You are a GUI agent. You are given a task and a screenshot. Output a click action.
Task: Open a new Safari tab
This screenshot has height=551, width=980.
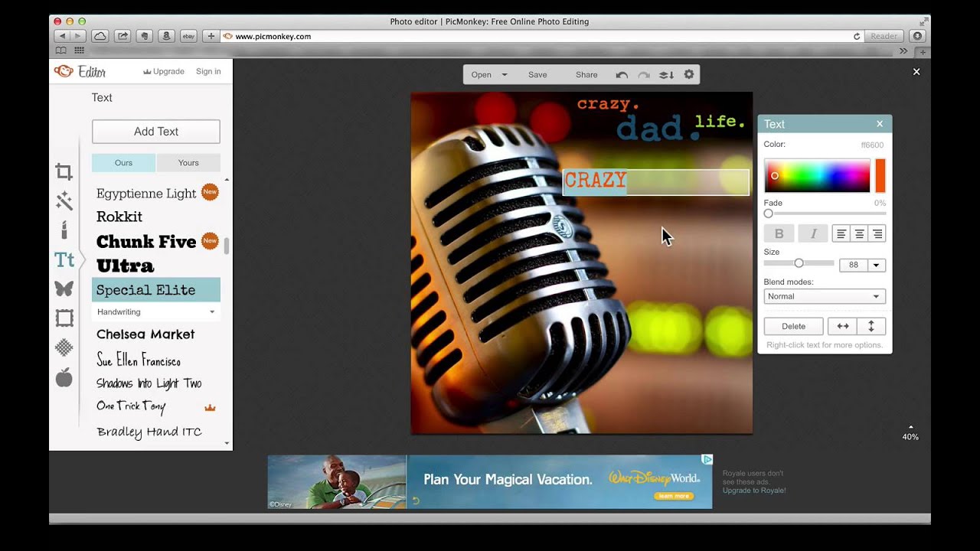click(923, 51)
